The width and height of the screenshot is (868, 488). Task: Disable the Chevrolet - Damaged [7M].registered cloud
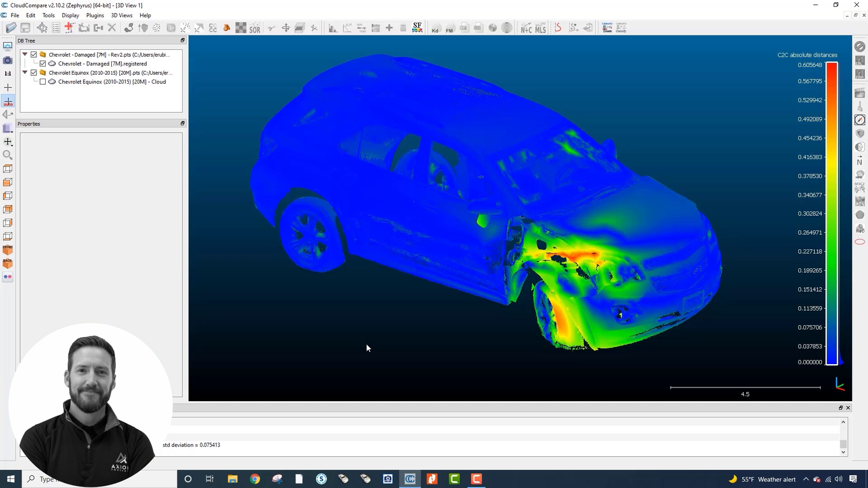(x=43, y=64)
